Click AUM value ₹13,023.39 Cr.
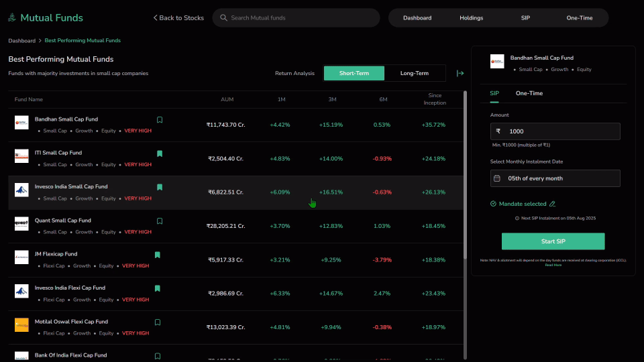This screenshot has width=644, height=362. 226,328
